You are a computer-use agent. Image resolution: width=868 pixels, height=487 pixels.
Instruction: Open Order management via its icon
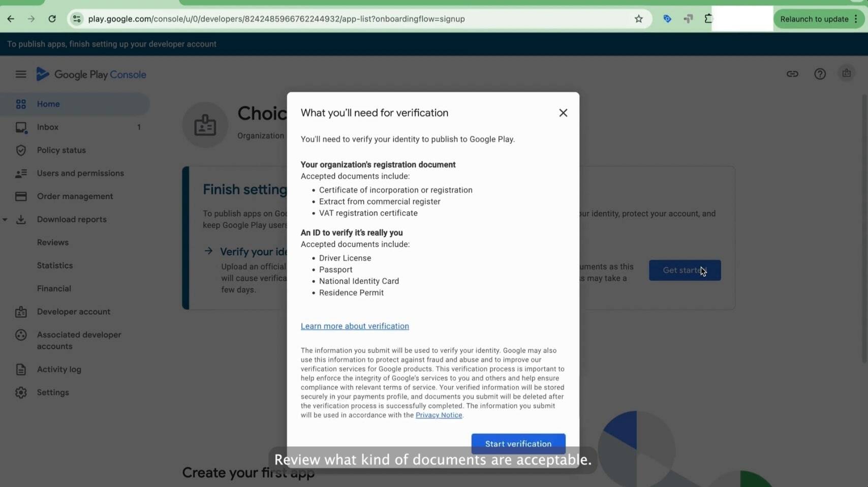pyautogui.click(x=20, y=196)
